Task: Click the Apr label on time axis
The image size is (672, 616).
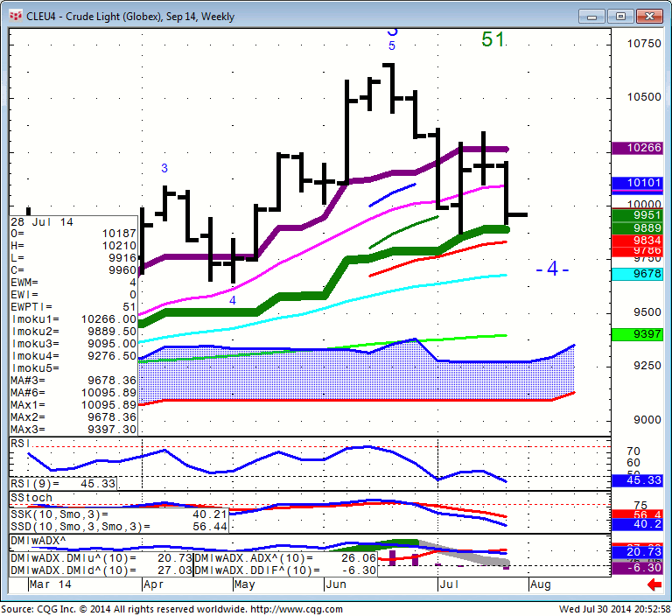Action: coord(153,584)
